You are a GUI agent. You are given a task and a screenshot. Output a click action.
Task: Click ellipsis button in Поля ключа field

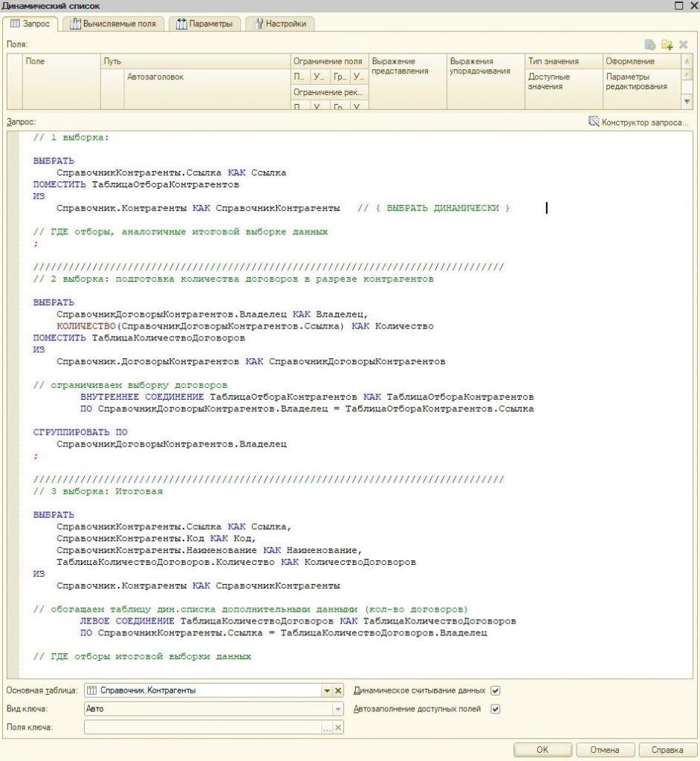tap(326, 728)
